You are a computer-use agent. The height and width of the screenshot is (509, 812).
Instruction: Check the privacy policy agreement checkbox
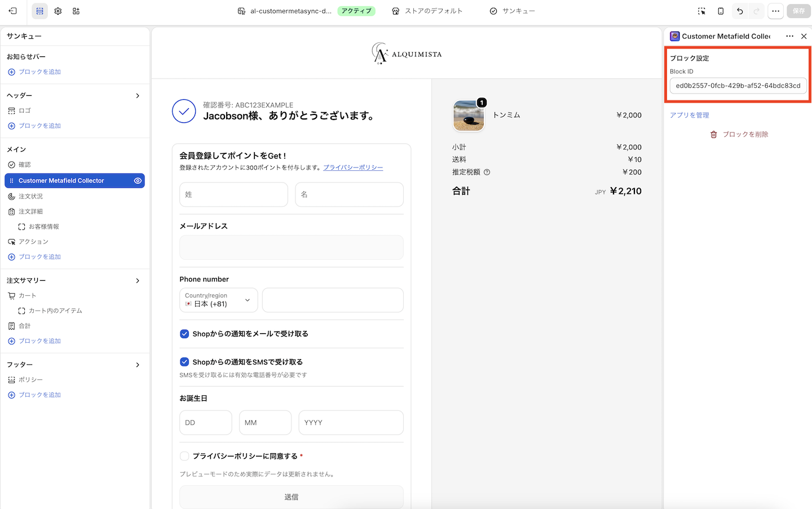[x=184, y=456]
